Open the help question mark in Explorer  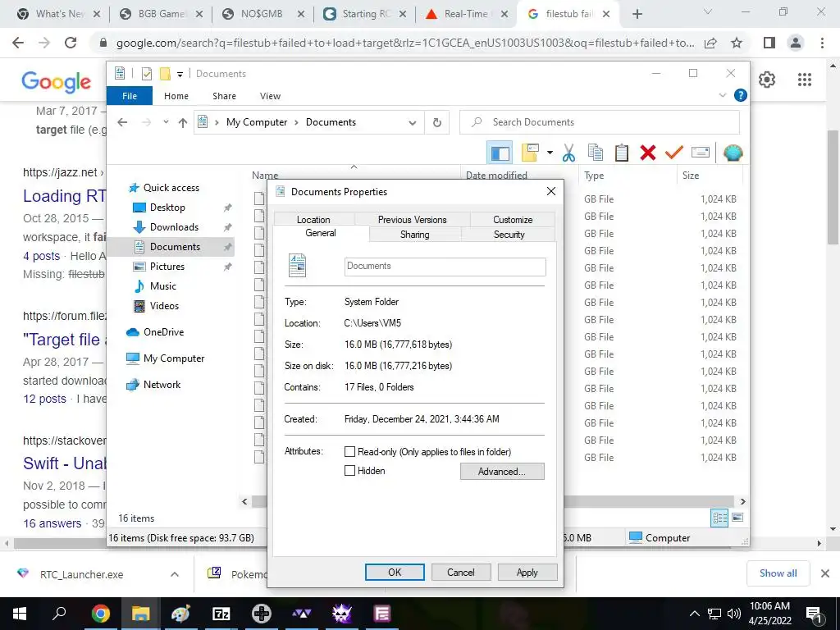pyautogui.click(x=741, y=95)
